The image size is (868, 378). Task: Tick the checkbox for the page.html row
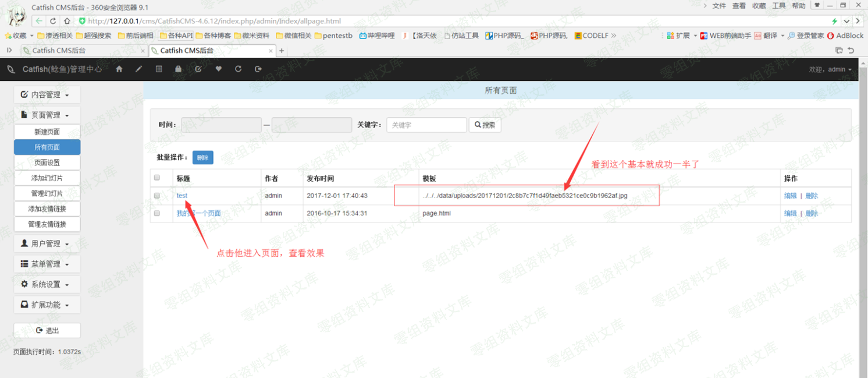click(x=156, y=214)
